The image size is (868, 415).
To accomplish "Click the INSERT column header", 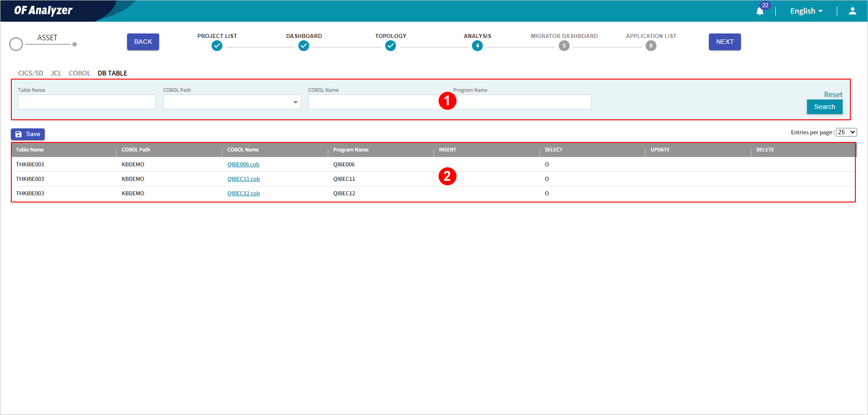I will coord(447,150).
